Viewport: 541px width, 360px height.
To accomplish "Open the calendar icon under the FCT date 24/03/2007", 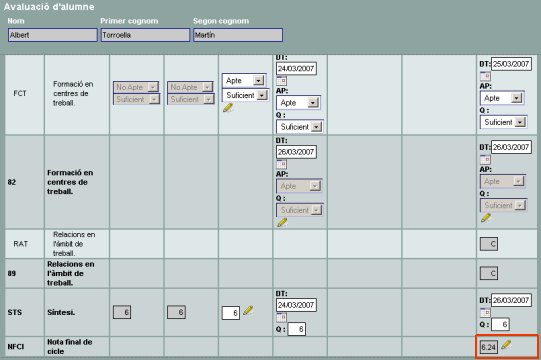I will point(281,81).
